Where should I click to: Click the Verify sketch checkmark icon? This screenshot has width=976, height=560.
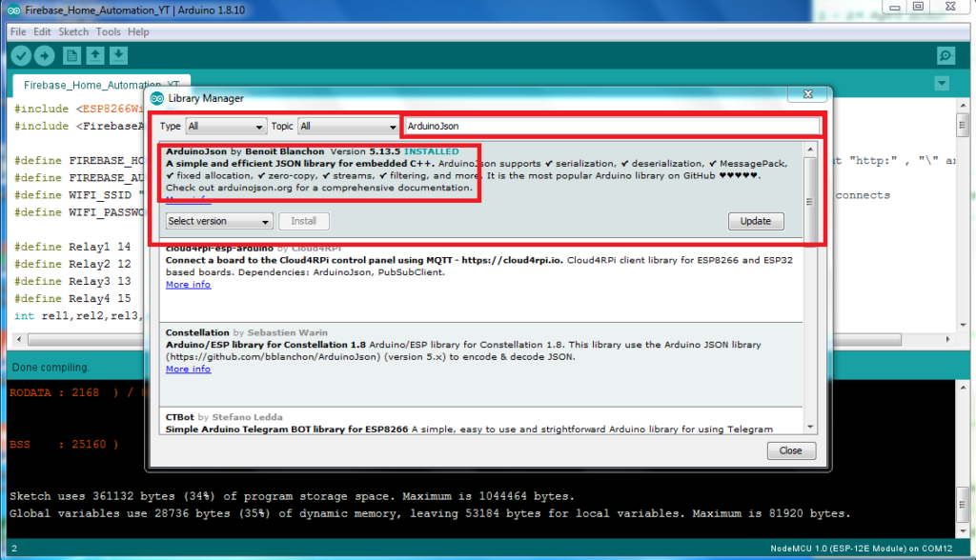pyautogui.click(x=21, y=56)
